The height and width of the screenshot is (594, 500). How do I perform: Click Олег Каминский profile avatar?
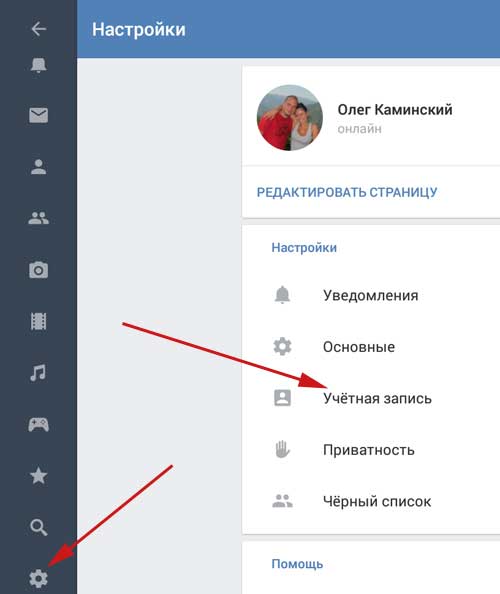290,118
